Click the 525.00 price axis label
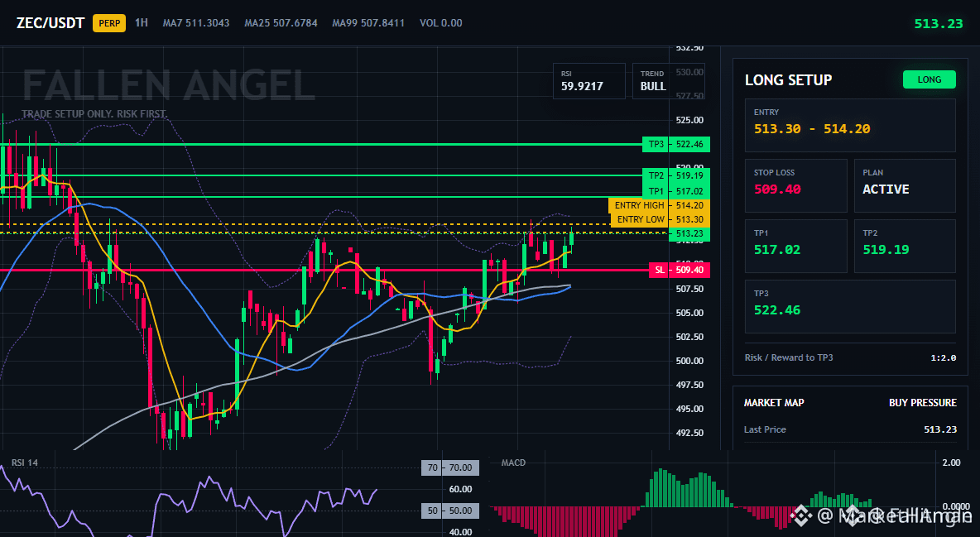The image size is (980, 537). 689,120
